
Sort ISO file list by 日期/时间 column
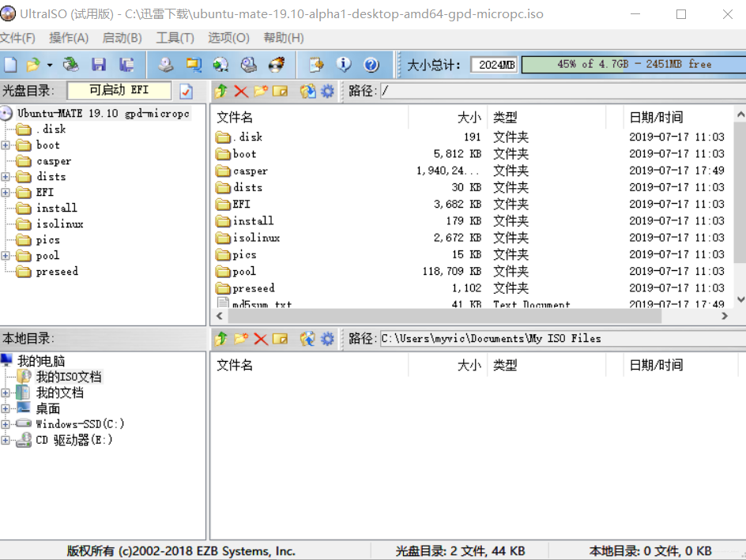pos(679,118)
